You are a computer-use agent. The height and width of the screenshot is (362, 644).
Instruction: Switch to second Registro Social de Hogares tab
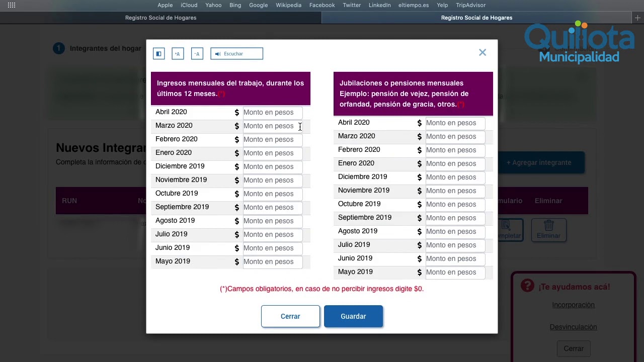click(x=476, y=18)
